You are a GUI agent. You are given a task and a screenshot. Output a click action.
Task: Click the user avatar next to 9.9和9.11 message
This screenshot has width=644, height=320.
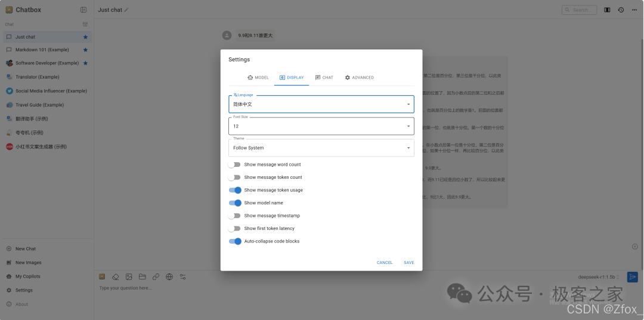coord(227,35)
